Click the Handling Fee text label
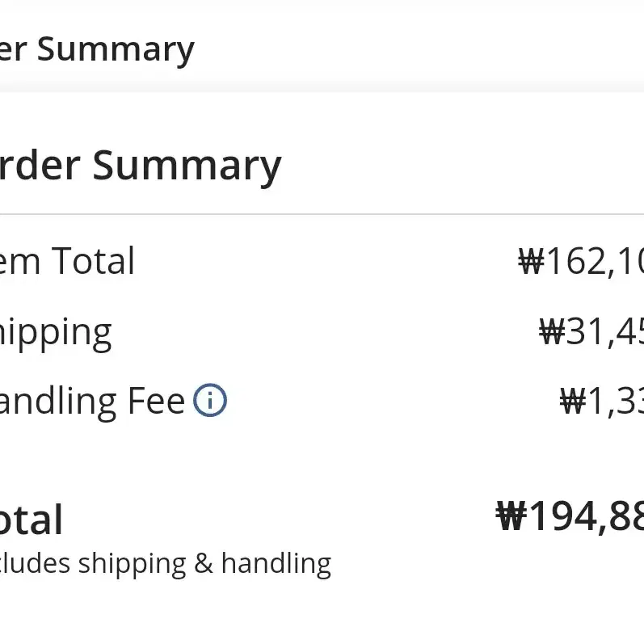644x644 pixels. (x=92, y=402)
